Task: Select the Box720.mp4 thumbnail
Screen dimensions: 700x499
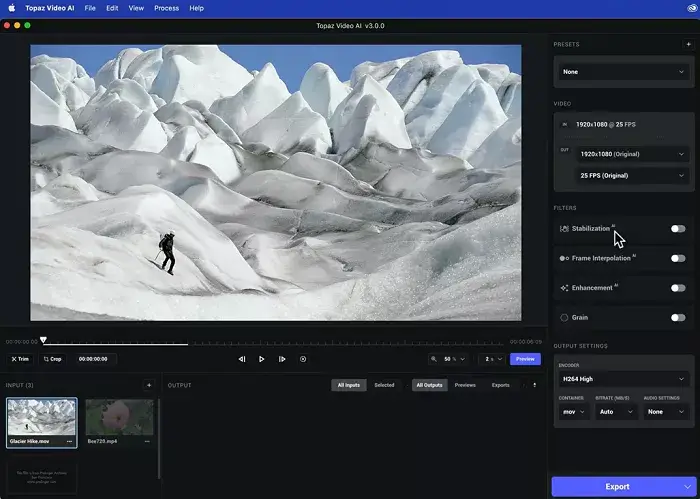Action: point(119,417)
